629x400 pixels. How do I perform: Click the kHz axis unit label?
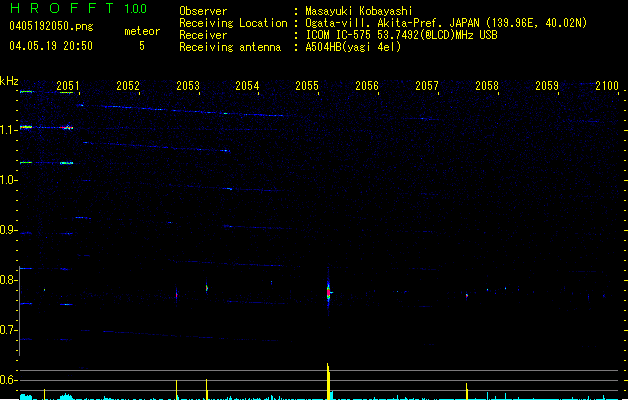tap(9, 81)
